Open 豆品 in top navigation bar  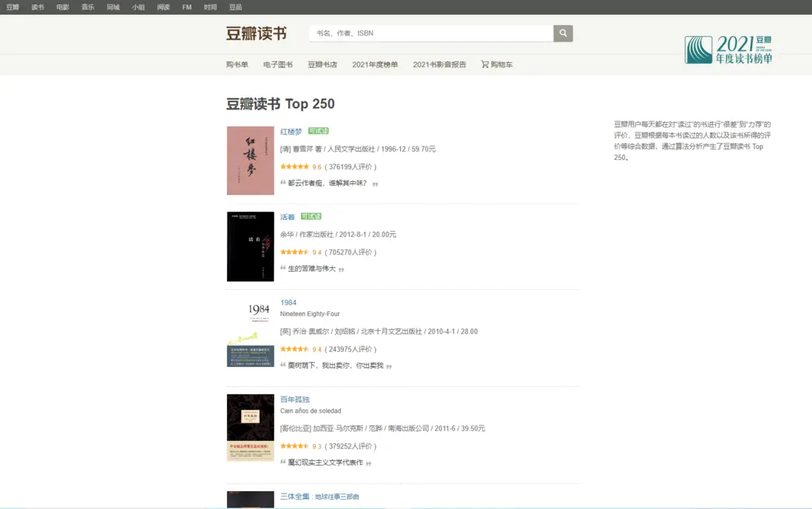tap(236, 7)
